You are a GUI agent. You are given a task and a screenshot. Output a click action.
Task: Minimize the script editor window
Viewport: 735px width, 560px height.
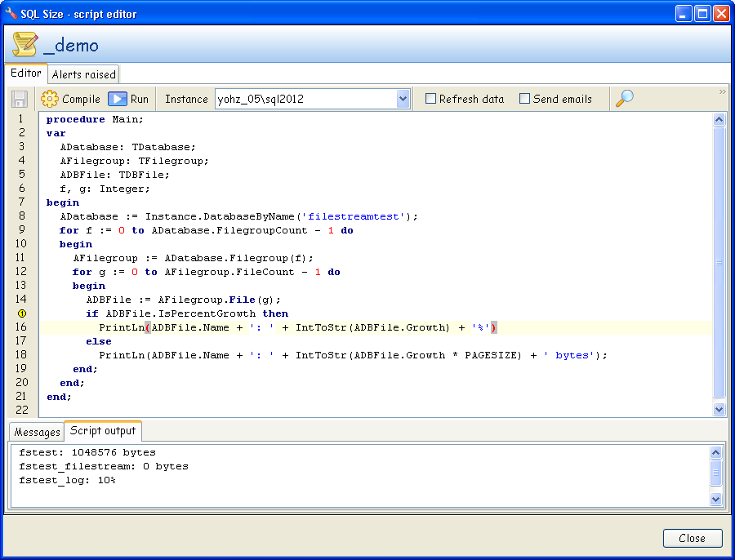tap(684, 14)
